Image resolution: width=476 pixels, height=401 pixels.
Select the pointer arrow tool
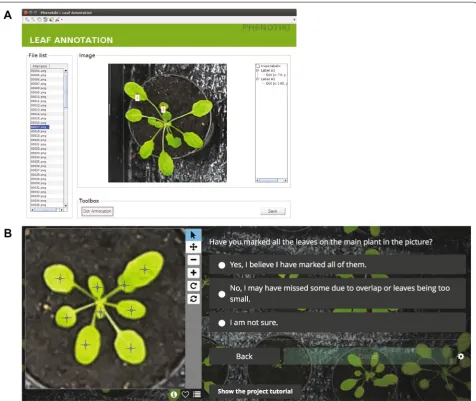point(193,235)
